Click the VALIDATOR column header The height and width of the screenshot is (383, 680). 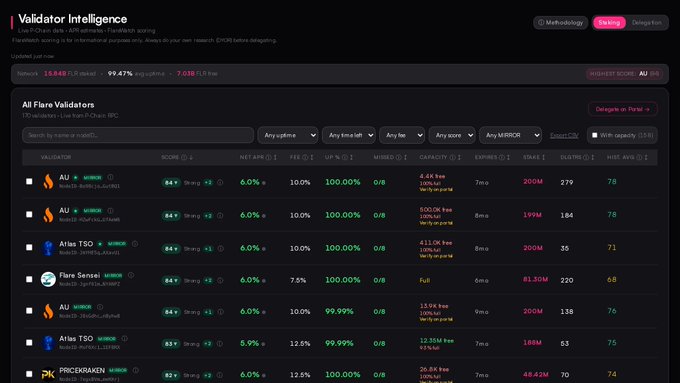coord(56,157)
